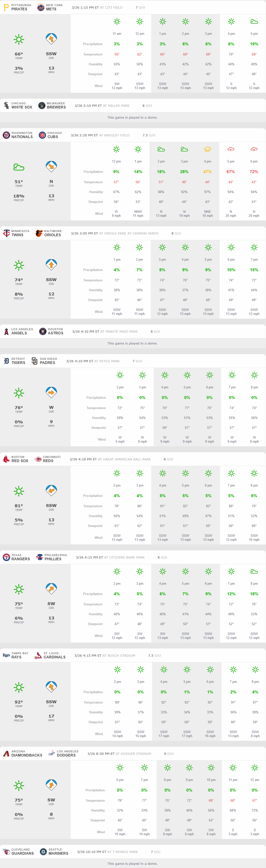The image size is (266, 868).
Task: Click the Arizona Diamondbacks logo
Action: coord(6,753)
